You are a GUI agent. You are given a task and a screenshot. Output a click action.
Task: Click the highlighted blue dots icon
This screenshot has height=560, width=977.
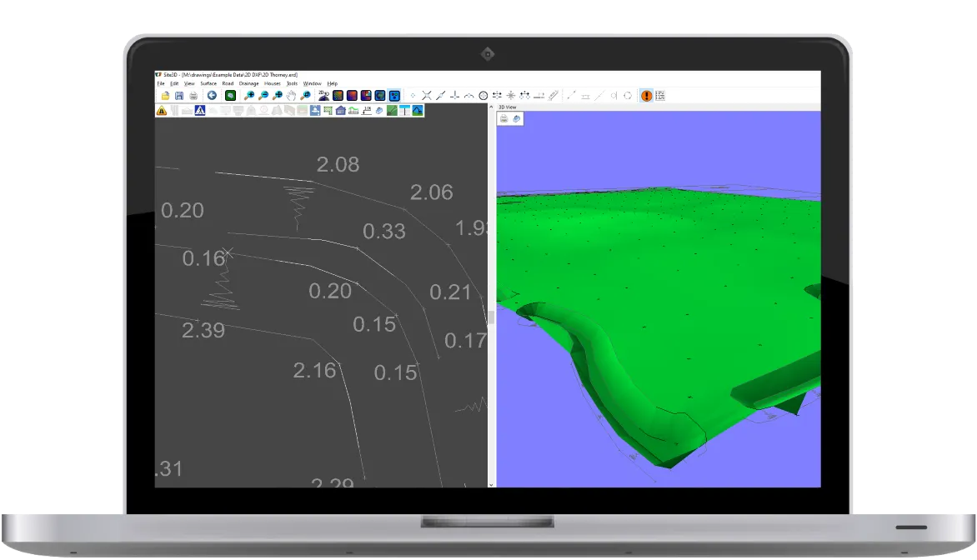pyautogui.click(x=394, y=96)
